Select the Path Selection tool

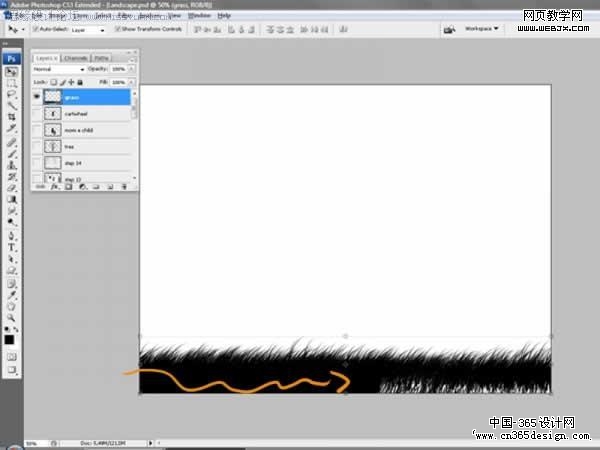coord(11,259)
